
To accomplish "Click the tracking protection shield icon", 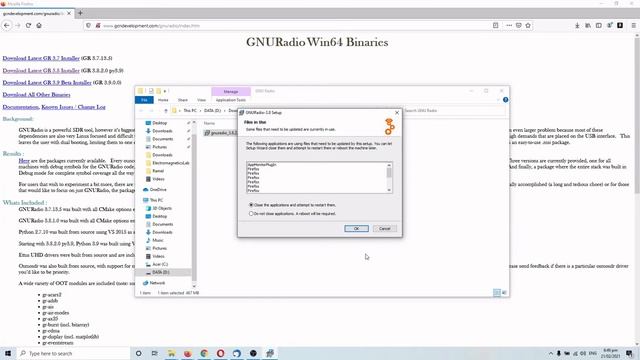I will (88, 25).
